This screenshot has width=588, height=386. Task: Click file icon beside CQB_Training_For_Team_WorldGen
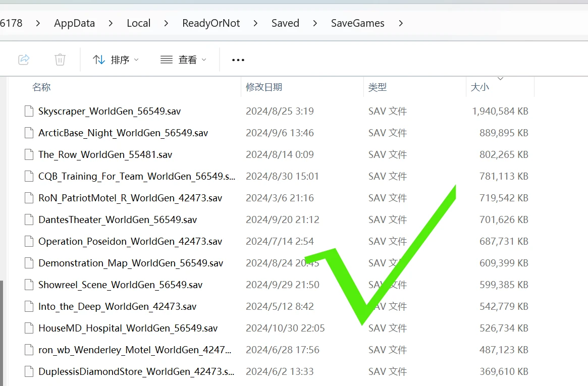(29, 176)
